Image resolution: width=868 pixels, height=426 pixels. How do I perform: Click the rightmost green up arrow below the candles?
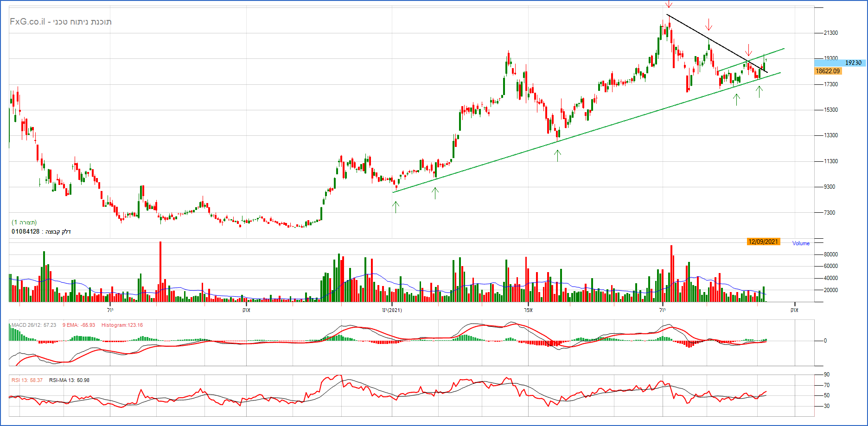tap(759, 92)
